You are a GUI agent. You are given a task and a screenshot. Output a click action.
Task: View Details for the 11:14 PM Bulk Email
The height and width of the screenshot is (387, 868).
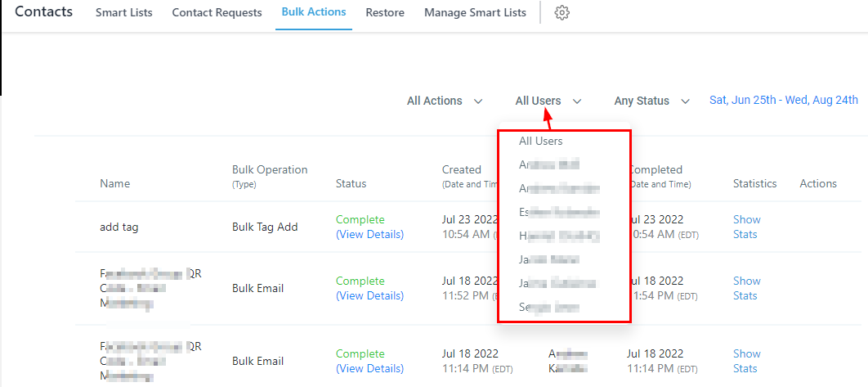pos(369,368)
